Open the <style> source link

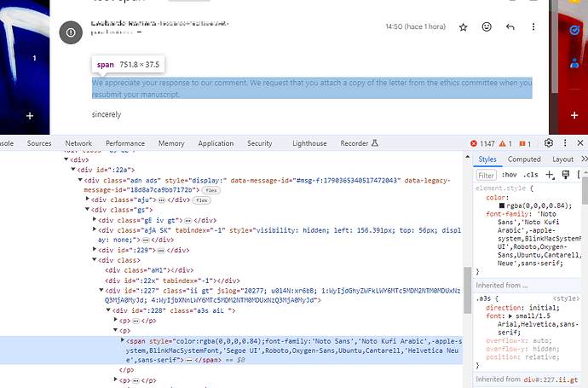coord(566,298)
